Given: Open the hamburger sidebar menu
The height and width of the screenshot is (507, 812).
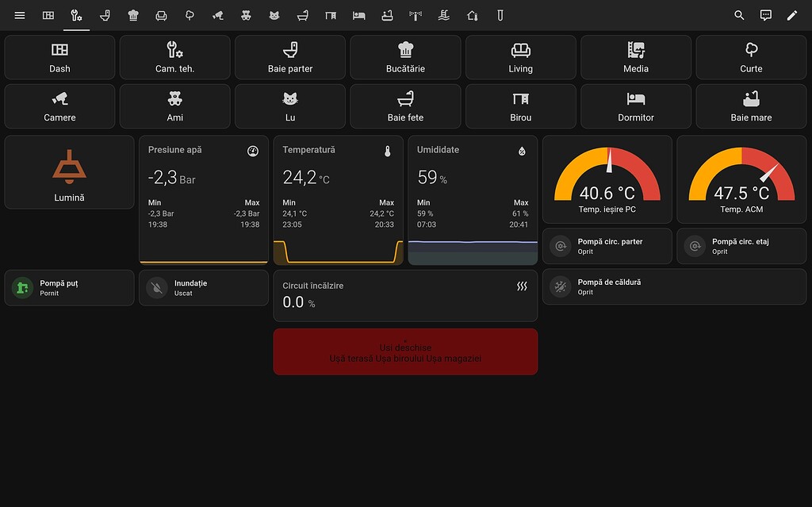Looking at the screenshot, I should coord(20,16).
